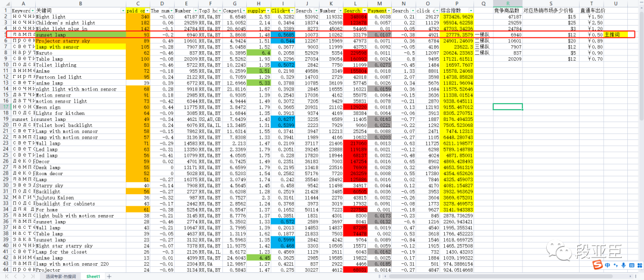Open filter dropdown on 关键词 column
Image resolution: width=644 pixels, height=280 pixels.
(x=123, y=10)
